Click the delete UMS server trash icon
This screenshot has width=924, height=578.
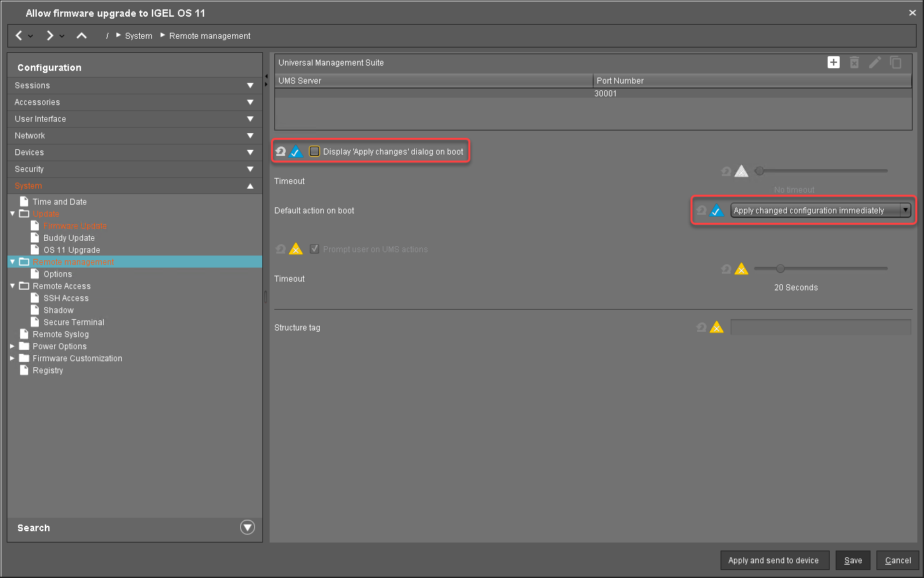point(854,62)
